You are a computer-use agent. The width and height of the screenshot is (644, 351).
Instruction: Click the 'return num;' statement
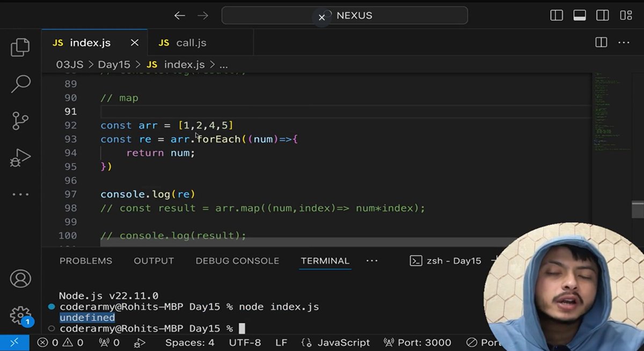(x=160, y=153)
